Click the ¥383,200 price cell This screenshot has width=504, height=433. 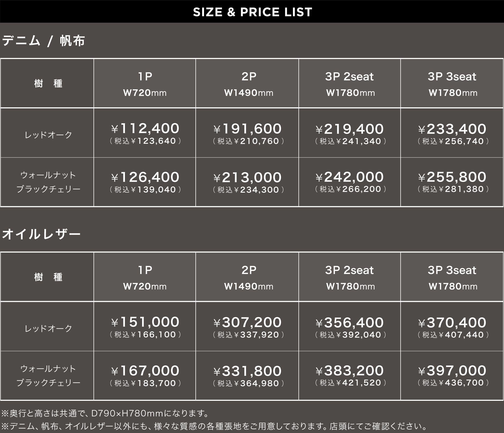pyautogui.click(x=350, y=375)
